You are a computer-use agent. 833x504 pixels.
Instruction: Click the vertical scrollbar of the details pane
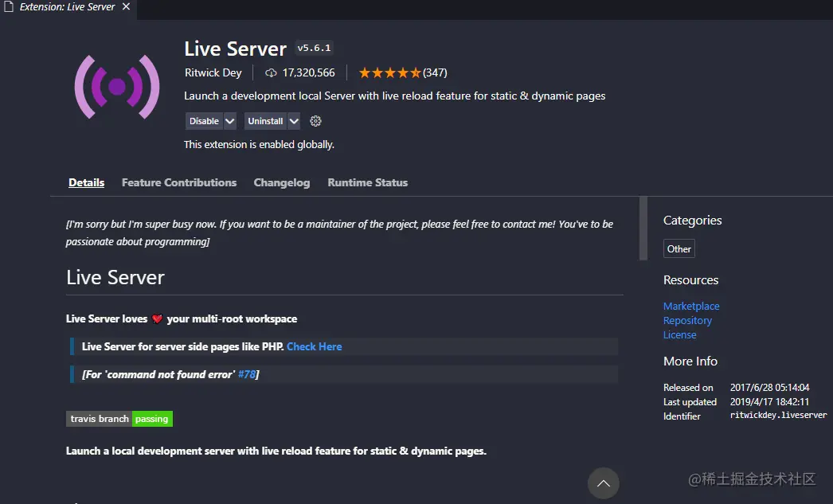coord(643,229)
